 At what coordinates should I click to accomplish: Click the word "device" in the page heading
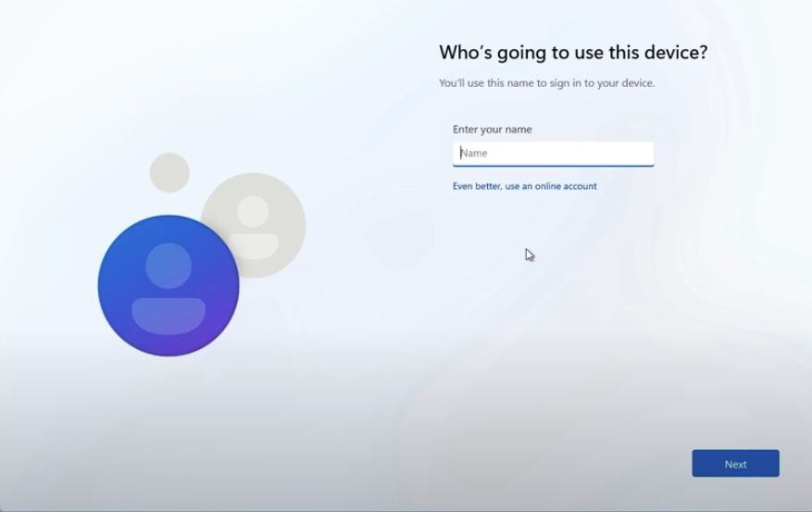point(671,53)
